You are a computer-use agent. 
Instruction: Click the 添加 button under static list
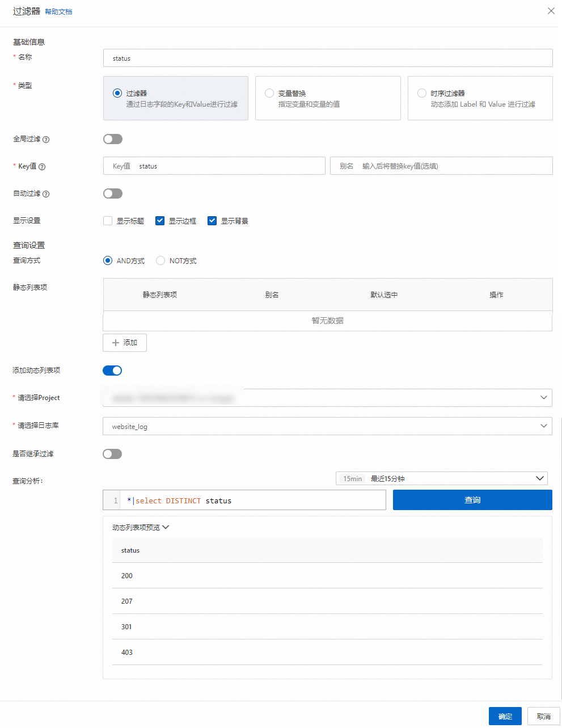(125, 343)
